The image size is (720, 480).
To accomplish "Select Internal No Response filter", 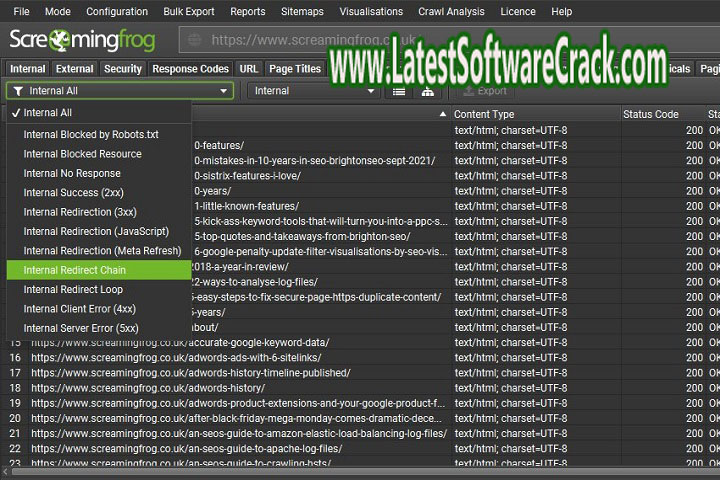I will (x=99, y=173).
